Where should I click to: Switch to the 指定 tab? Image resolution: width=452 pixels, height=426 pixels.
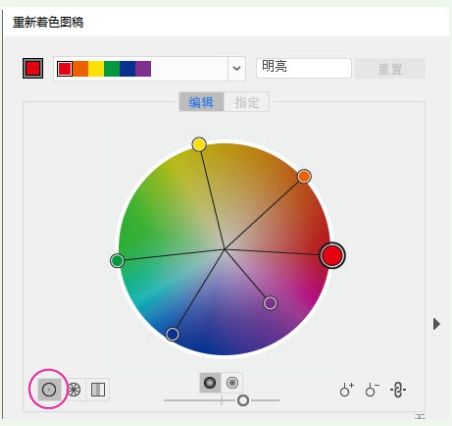(247, 102)
